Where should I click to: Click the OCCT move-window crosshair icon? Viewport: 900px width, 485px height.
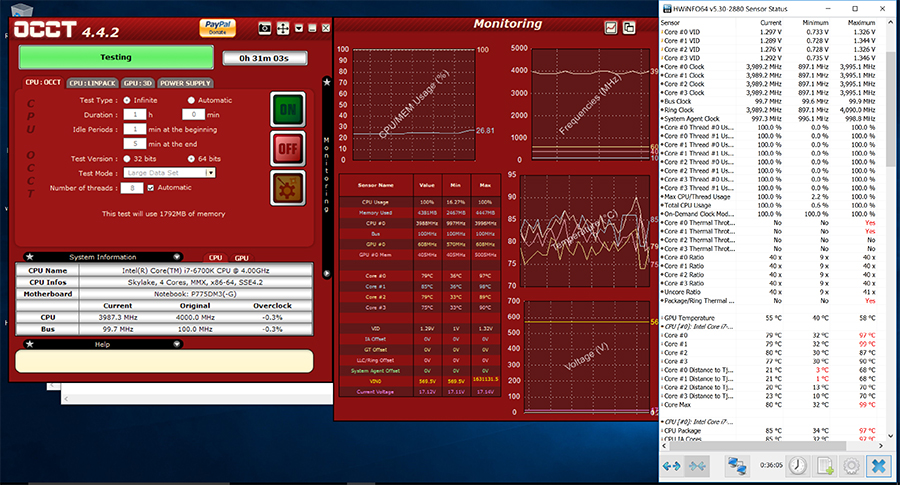point(283,28)
